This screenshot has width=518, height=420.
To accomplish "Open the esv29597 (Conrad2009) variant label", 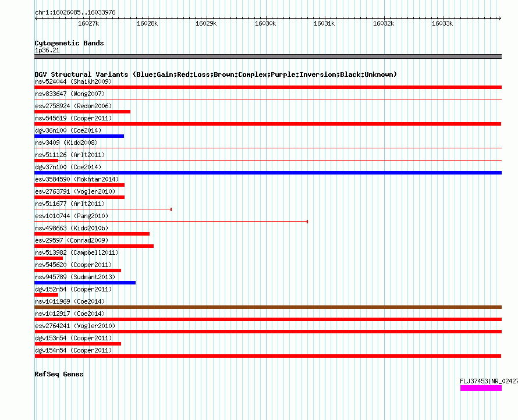I will (72, 240).
